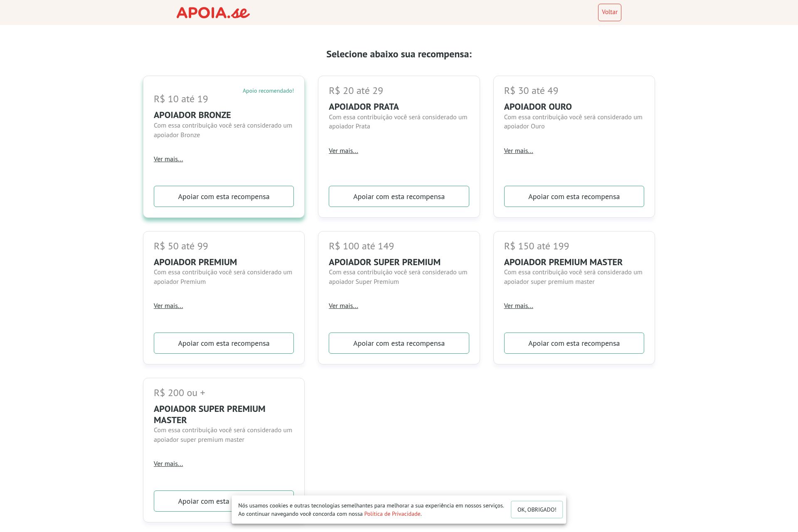
Task: Expand Ver mais under Apoiador Super Premium
Action: pos(343,306)
